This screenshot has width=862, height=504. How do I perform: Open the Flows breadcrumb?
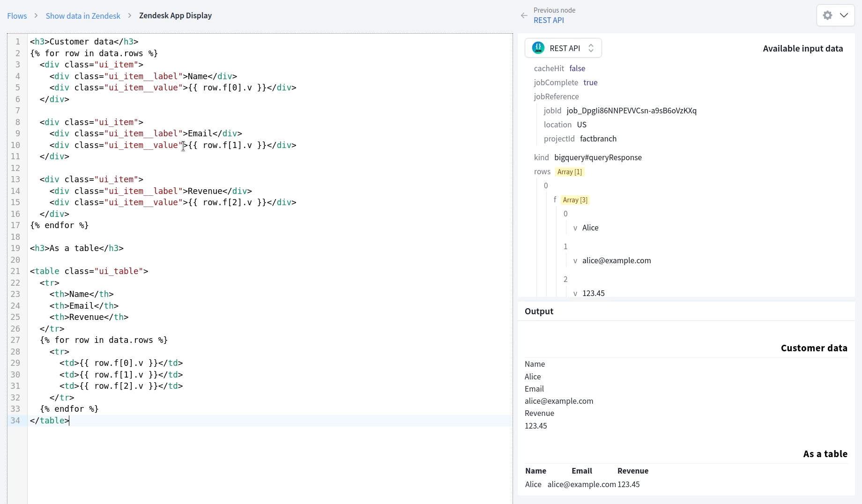16,15
